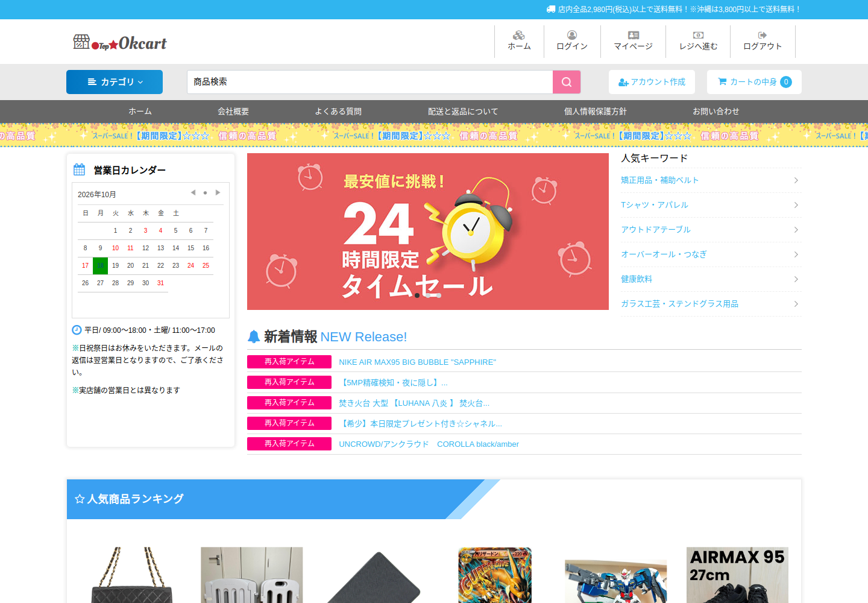This screenshot has height=603, width=868.
Task: Open 個人情報保護方針 menu item
Action: (596, 112)
